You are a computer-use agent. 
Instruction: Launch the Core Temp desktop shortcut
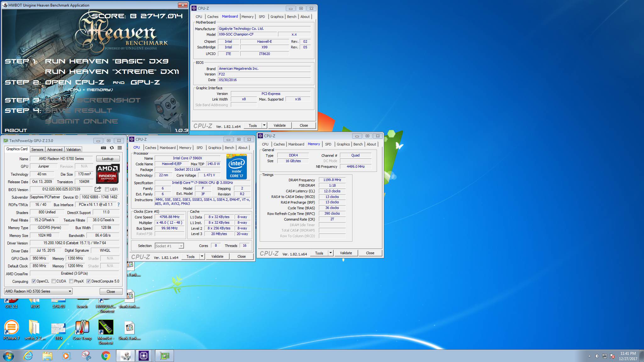pos(82,330)
